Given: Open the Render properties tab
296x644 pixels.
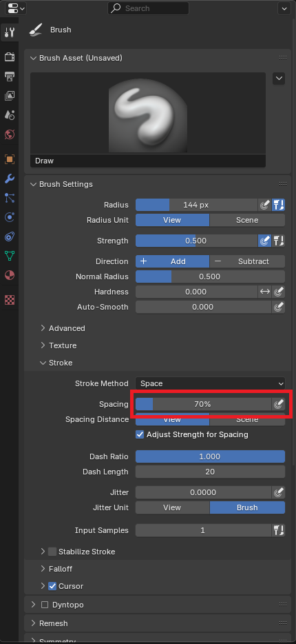Looking at the screenshot, I should 10,57.
